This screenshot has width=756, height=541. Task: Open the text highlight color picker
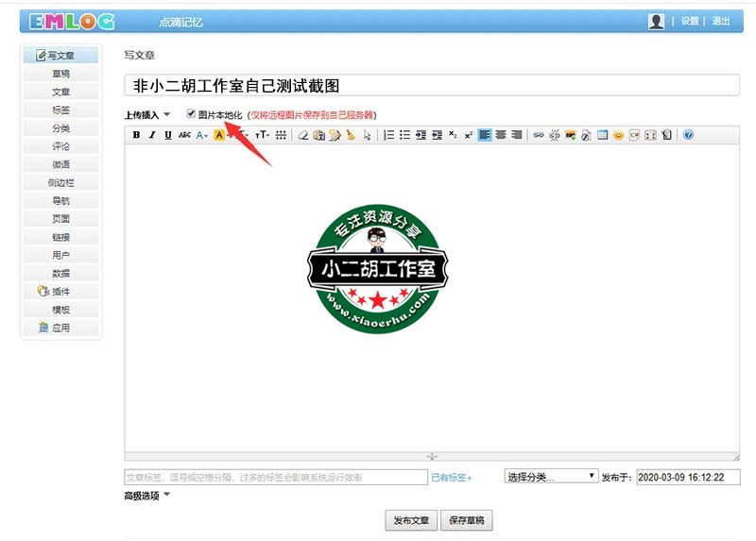point(219,135)
